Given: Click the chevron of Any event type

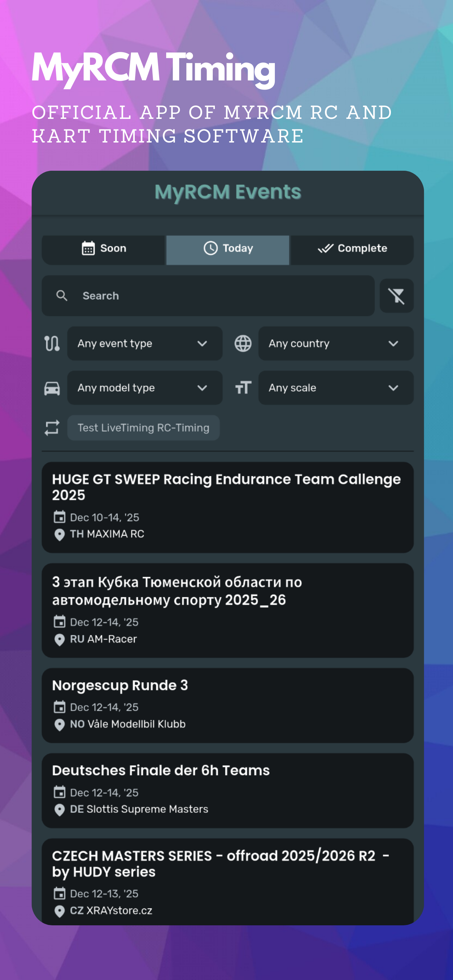Looking at the screenshot, I should [203, 344].
